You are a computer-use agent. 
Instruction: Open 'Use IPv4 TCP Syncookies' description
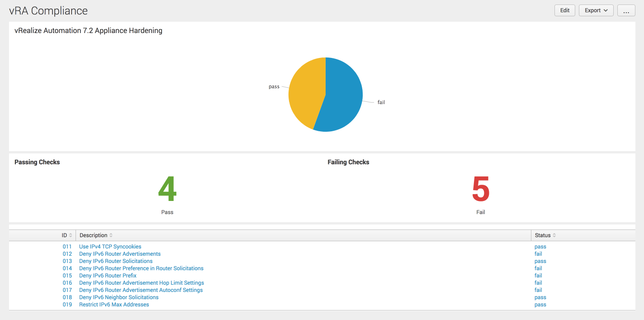[110, 247]
